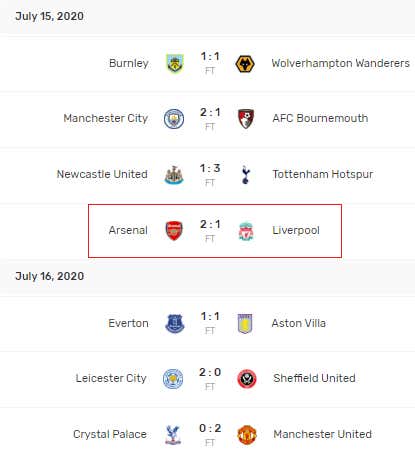415x461 pixels.
Task: Select the Manchester City club badge
Action: (x=174, y=119)
